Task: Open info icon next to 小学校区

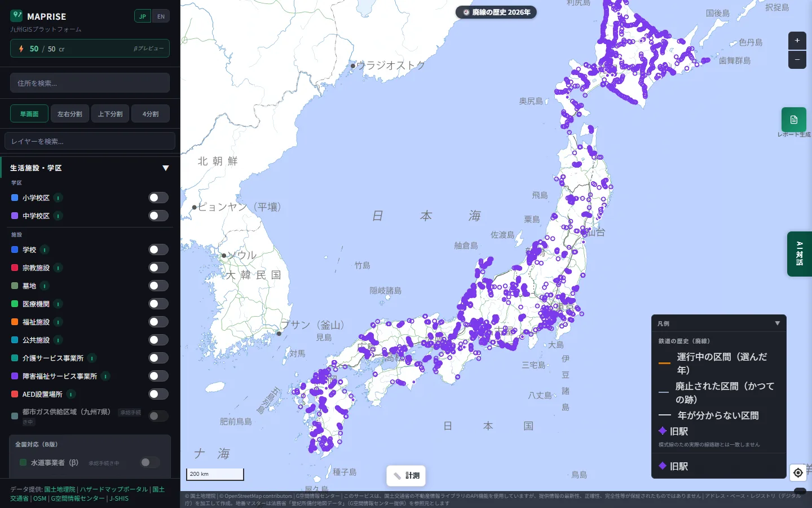Action: pos(58,198)
